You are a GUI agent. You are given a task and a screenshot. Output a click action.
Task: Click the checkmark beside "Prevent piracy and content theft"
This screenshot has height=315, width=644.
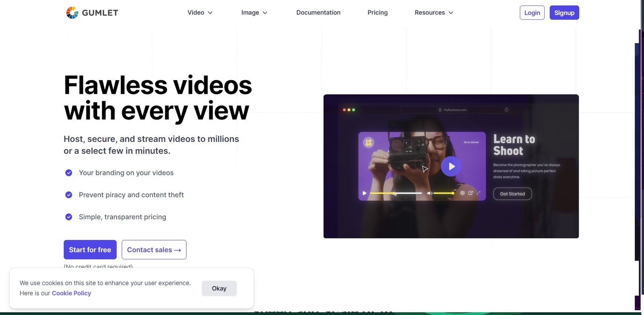point(69,195)
